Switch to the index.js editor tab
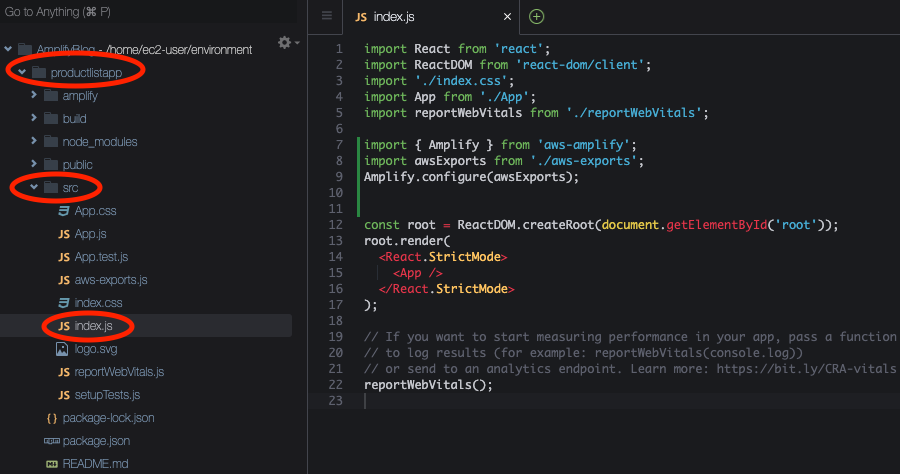Image resolution: width=900 pixels, height=474 pixels. tap(431, 17)
